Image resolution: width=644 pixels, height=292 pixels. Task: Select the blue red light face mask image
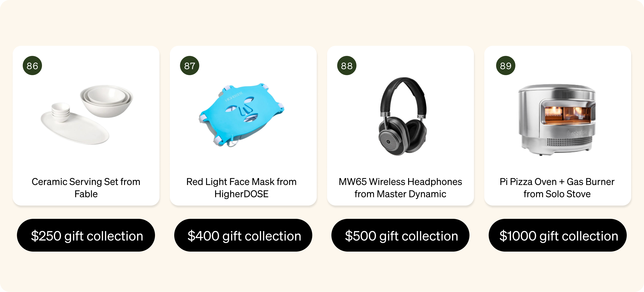pyautogui.click(x=242, y=115)
